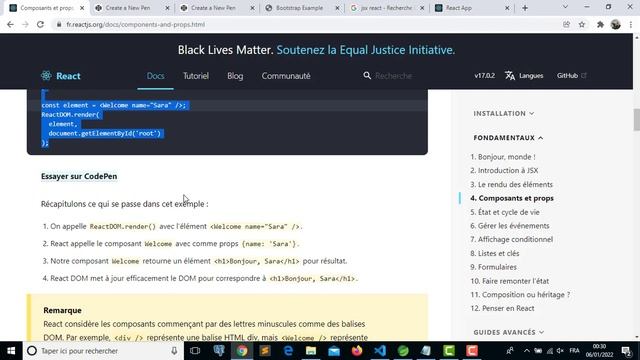Image resolution: width=640 pixels, height=360 pixels.
Task: Click the page vertical scrollbar thumb
Action: [636, 120]
